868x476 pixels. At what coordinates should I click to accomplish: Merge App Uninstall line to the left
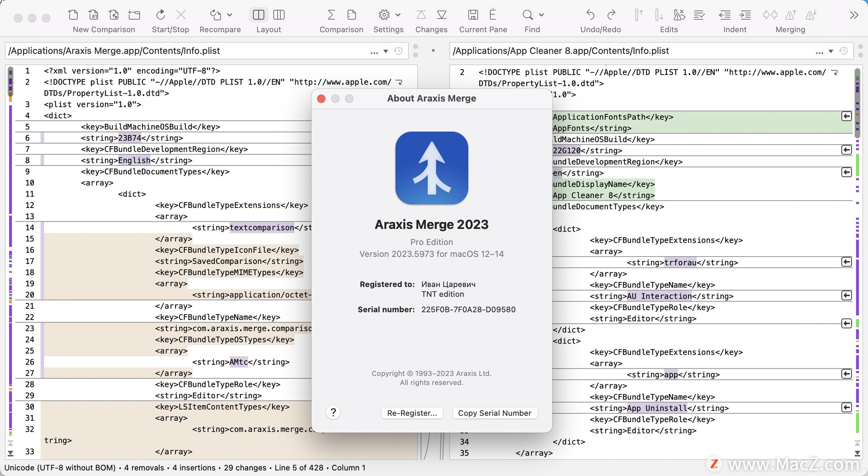847,408
